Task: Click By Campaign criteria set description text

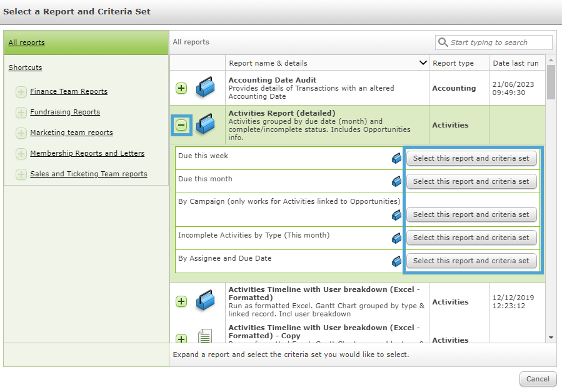Action: coord(289,201)
